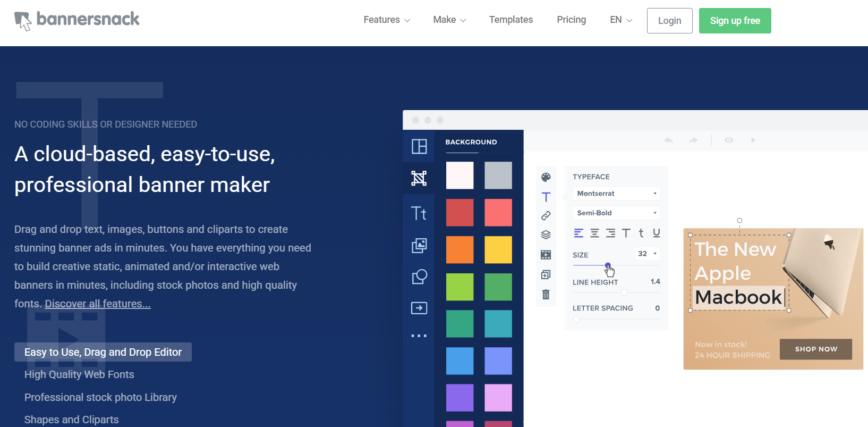Pick the gray background swatch
The height and width of the screenshot is (427, 868).
(x=498, y=175)
